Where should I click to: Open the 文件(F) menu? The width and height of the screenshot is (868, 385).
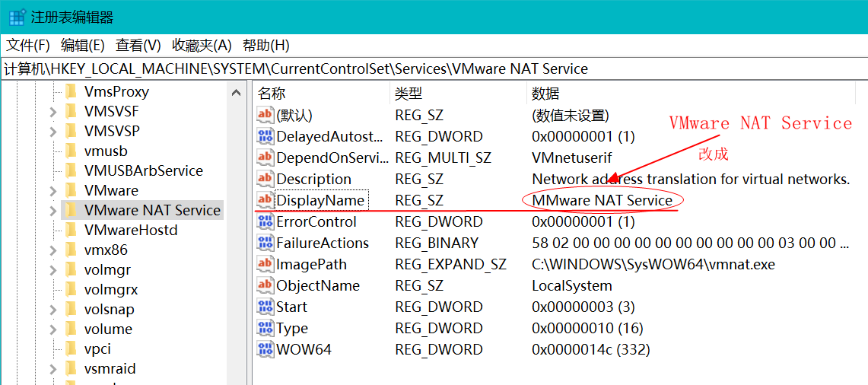click(27, 45)
